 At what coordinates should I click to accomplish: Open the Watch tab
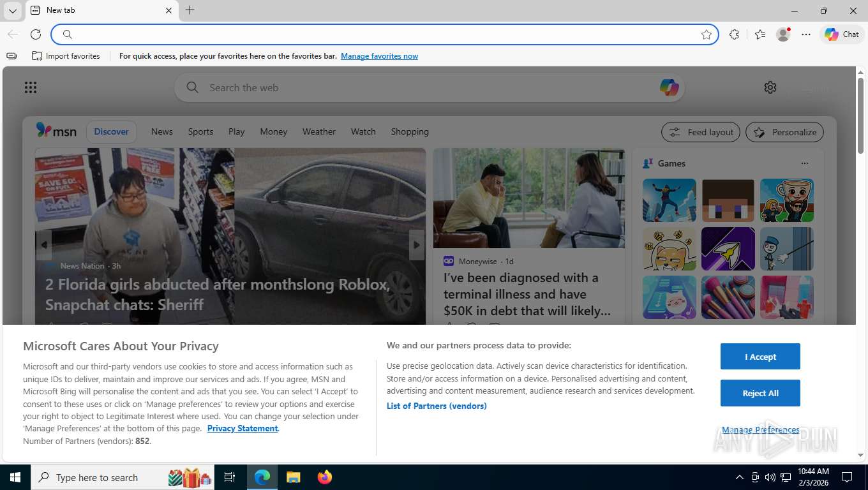363,131
